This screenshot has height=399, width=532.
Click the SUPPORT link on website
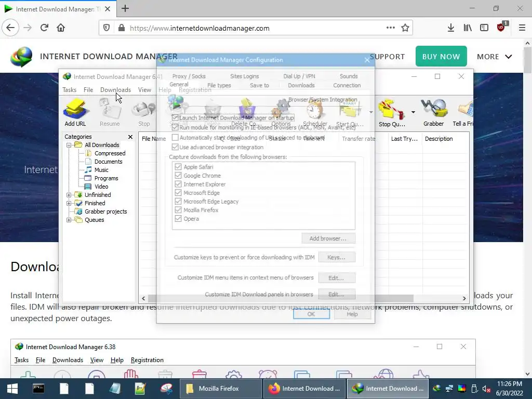(x=387, y=57)
